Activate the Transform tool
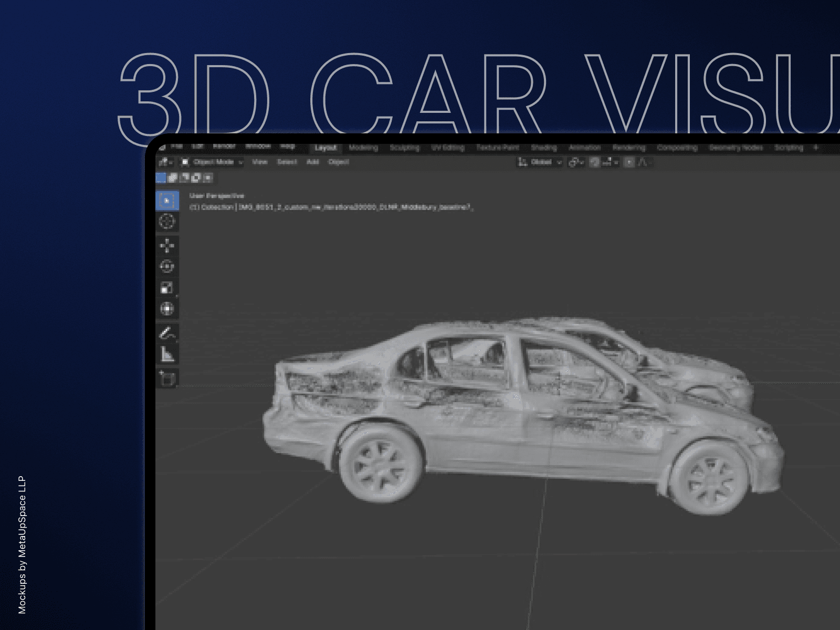Screen dimensions: 840x630 coord(167,309)
